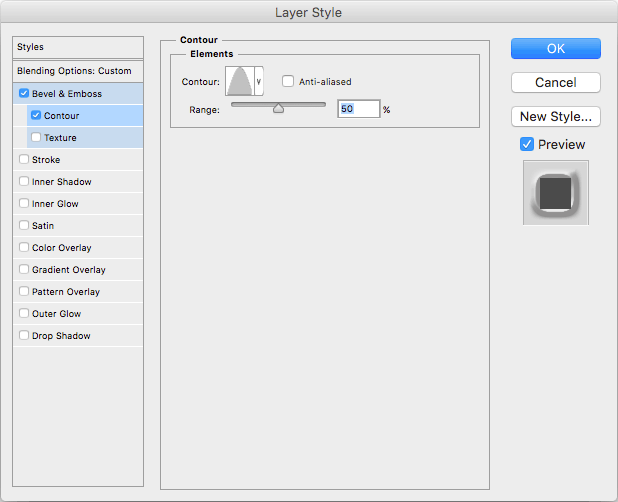Enable the Gradient Overlay checkbox

click(24, 269)
